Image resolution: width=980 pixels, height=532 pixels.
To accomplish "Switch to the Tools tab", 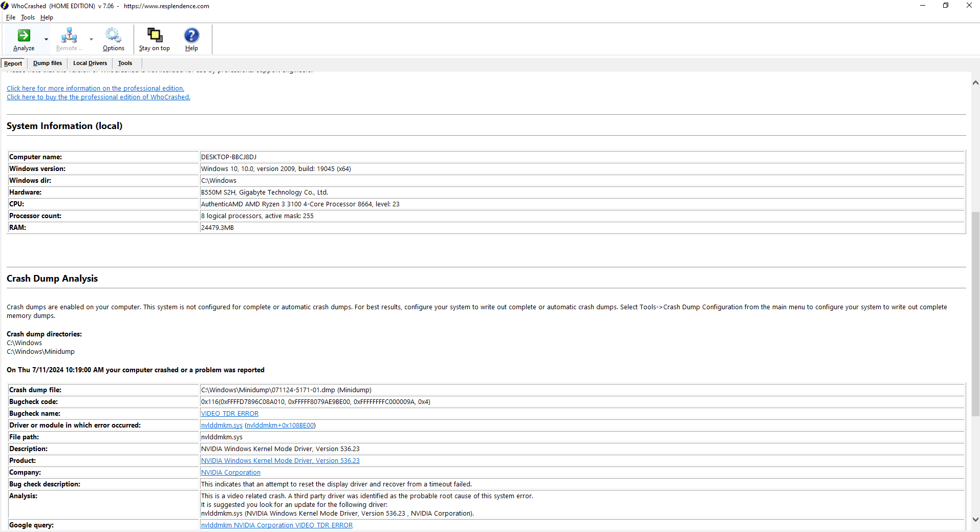I will (x=125, y=63).
